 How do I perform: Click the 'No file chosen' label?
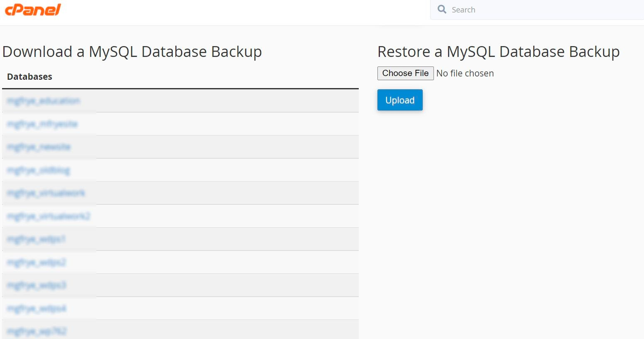(x=465, y=74)
